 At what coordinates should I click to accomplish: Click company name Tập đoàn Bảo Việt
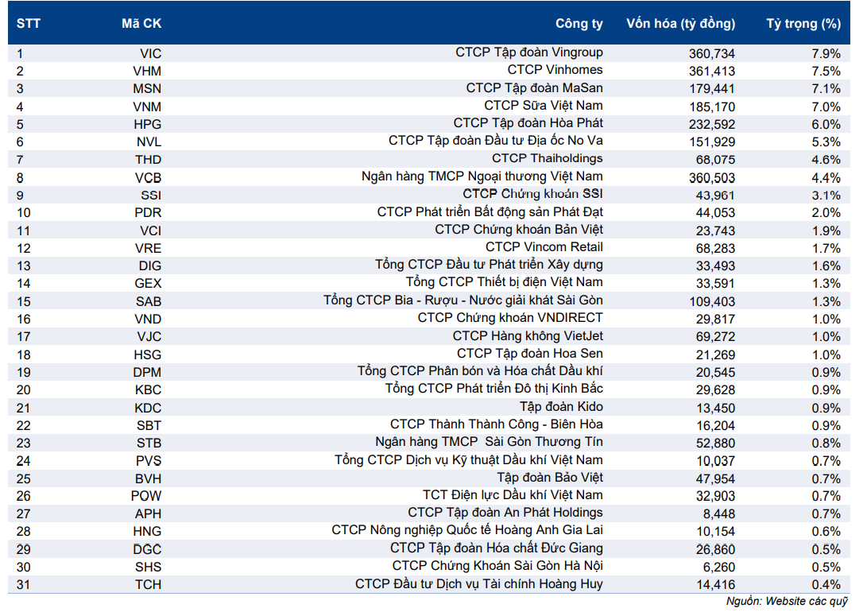550,478
